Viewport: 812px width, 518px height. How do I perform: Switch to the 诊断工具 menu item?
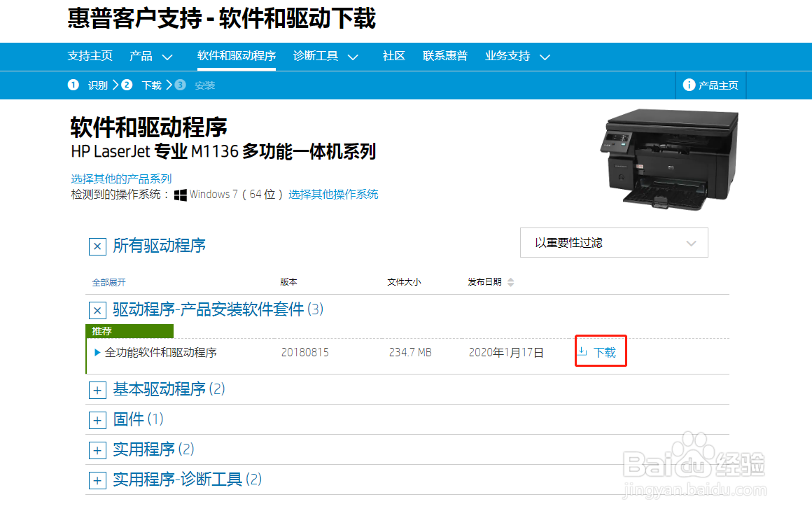coord(315,56)
